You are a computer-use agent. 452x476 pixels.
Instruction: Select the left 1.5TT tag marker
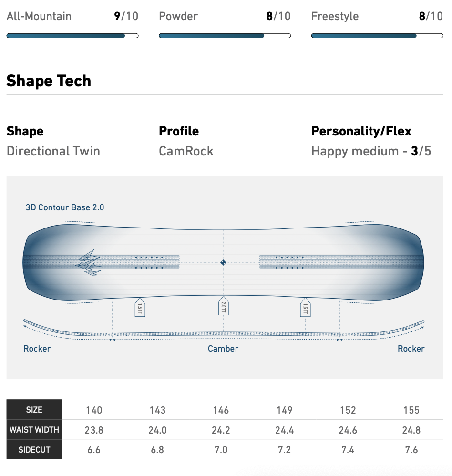[x=140, y=307]
